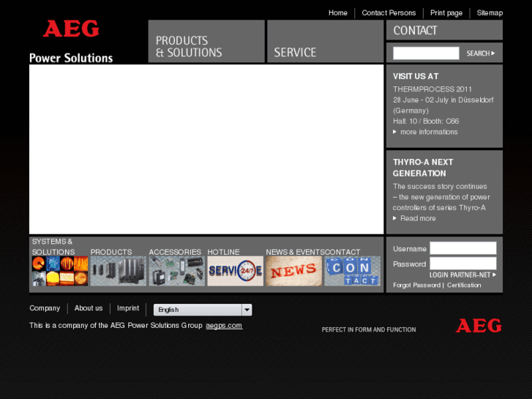Screen dimensions: 532x399
Task: Go to the Home page
Action: 337,13
